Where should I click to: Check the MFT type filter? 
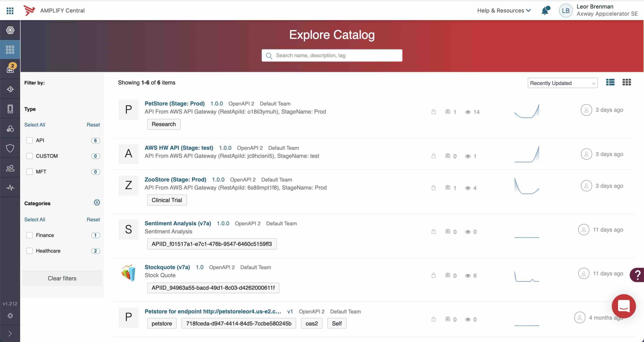(x=29, y=172)
